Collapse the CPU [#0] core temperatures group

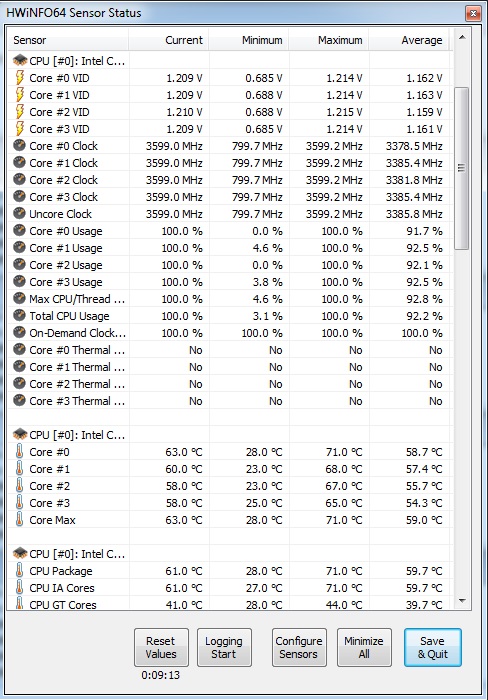(69, 435)
